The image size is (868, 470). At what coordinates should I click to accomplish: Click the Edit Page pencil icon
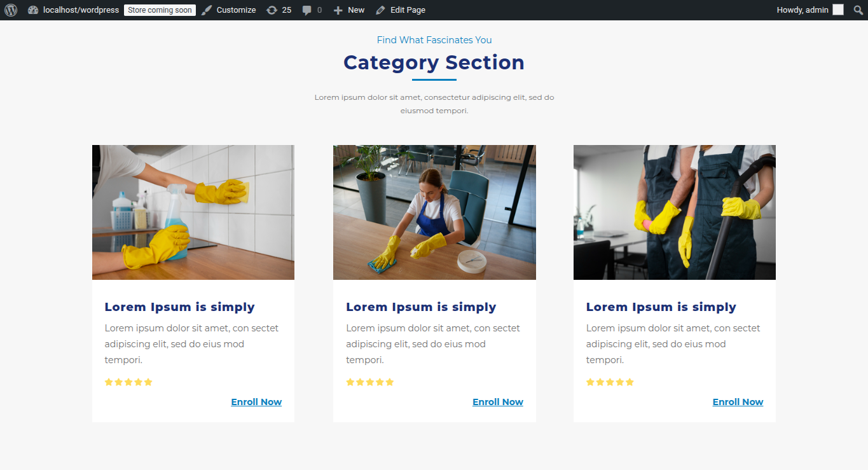click(x=380, y=10)
